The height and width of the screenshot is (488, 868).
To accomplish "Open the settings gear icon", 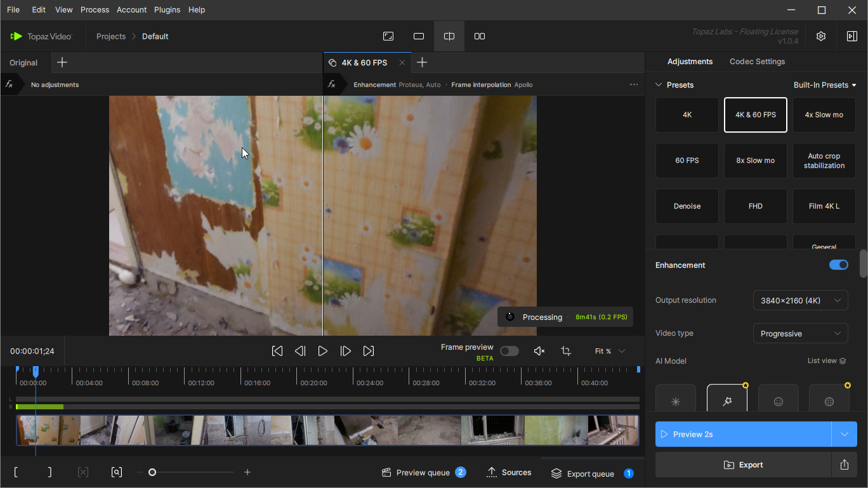I will click(821, 36).
